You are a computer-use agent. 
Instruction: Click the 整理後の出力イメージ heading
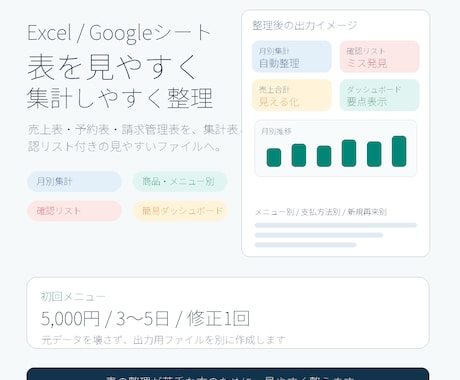[x=305, y=25]
